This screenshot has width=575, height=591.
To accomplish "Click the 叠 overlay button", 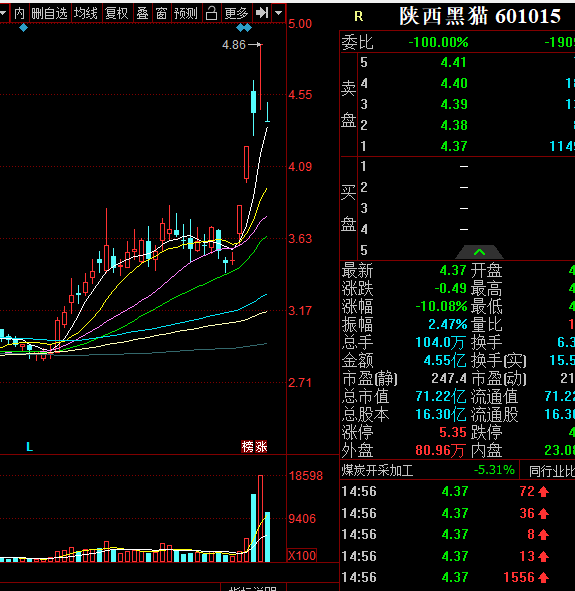I will pyautogui.click(x=142, y=14).
